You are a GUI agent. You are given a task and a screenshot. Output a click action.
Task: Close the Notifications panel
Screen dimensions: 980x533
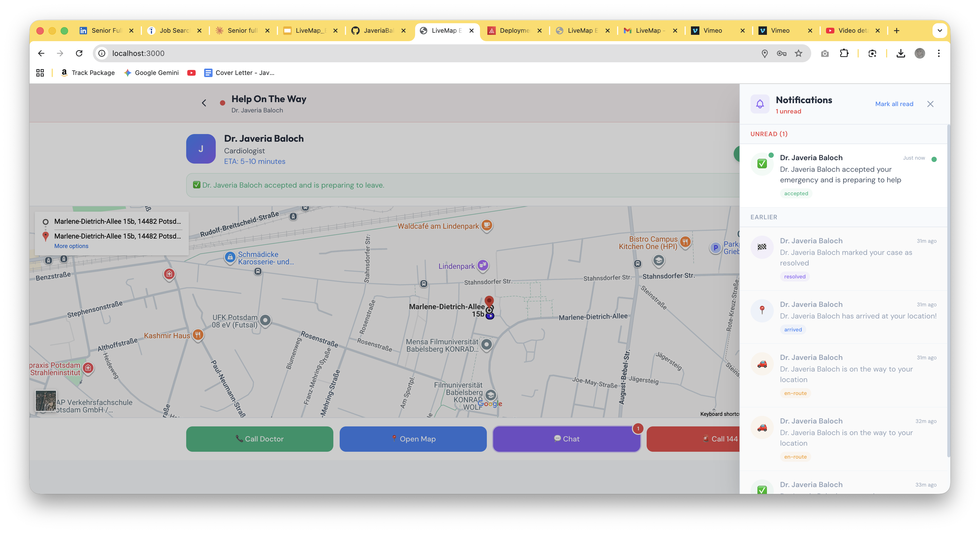(930, 104)
